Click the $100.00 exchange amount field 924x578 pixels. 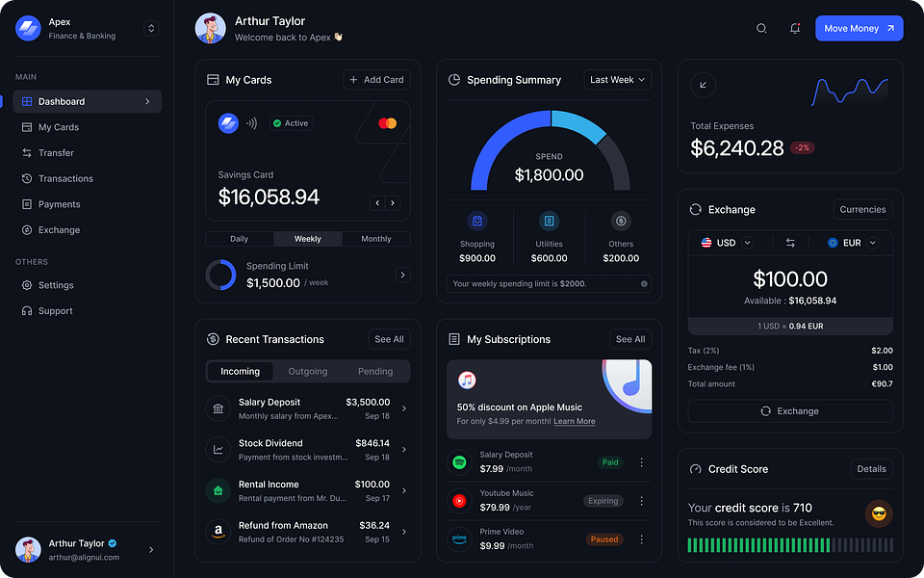point(790,278)
